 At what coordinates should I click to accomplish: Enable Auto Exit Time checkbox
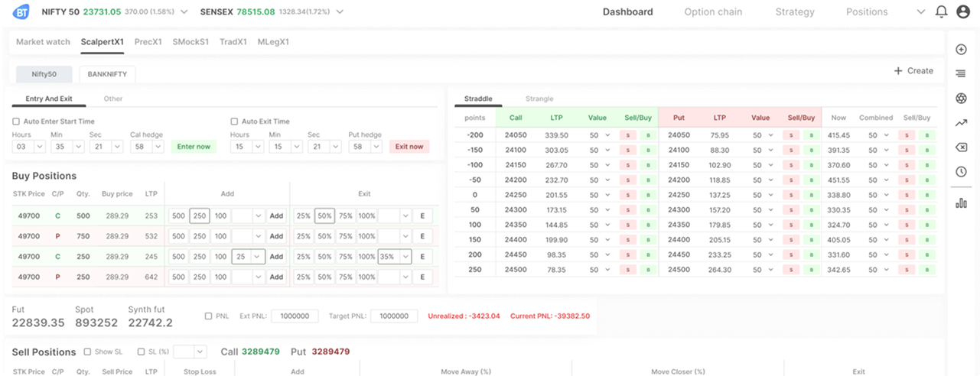(x=234, y=122)
